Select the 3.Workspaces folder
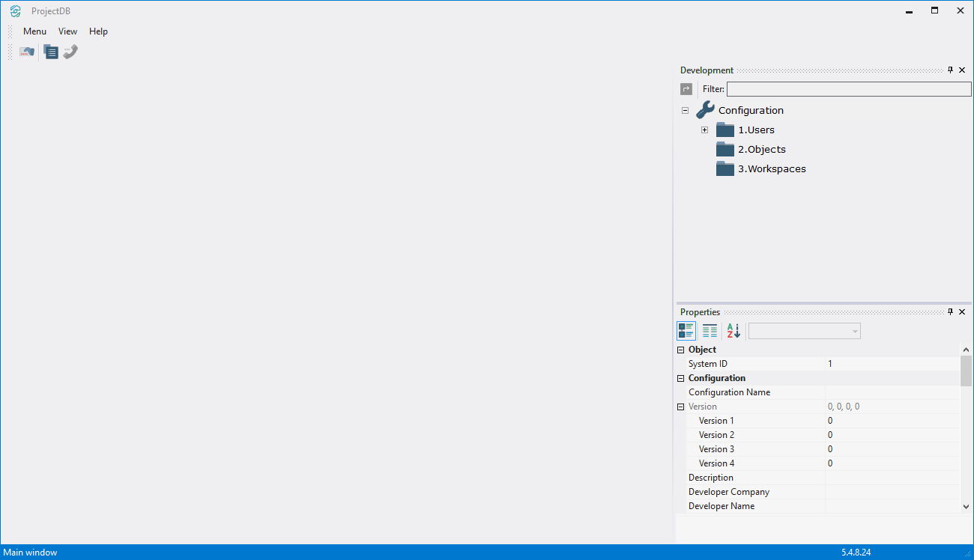 pos(771,168)
